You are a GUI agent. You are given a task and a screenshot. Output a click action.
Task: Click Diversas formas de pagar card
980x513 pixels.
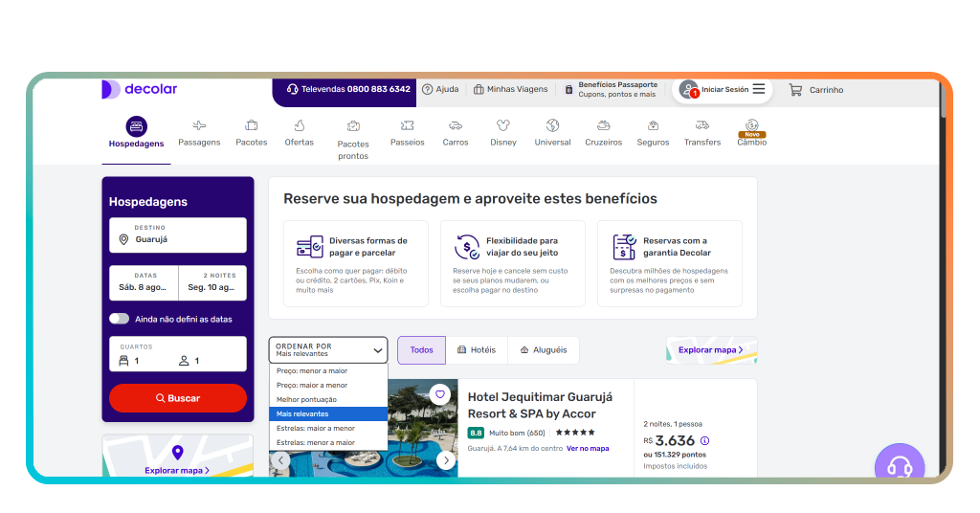(356, 263)
